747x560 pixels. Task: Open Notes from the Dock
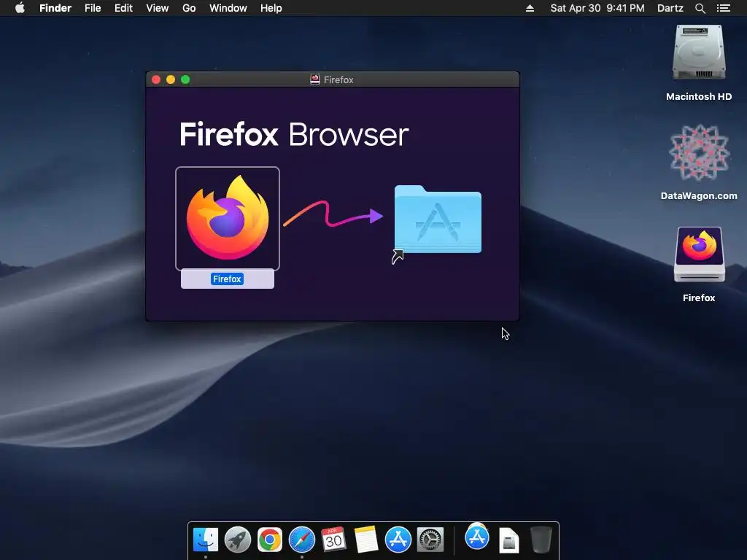coord(366,540)
